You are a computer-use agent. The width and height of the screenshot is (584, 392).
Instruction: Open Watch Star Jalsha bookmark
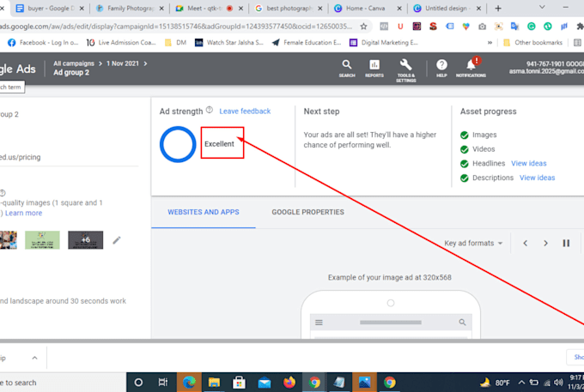[229, 43]
